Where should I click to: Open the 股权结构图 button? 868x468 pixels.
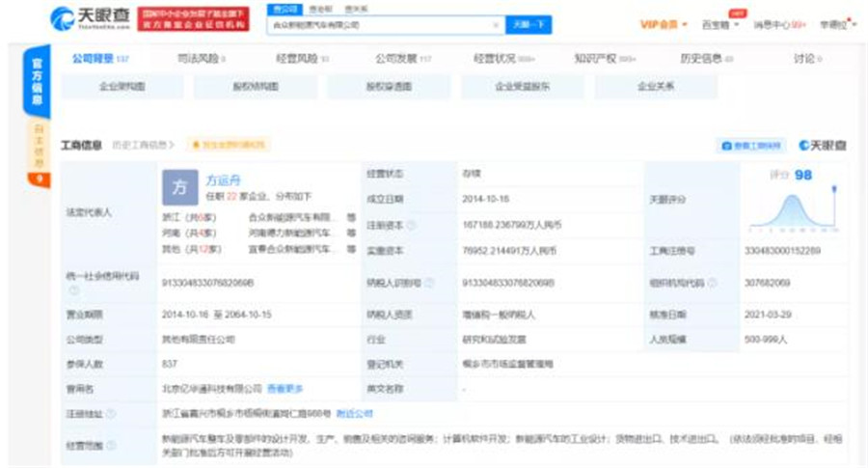pyautogui.click(x=256, y=87)
